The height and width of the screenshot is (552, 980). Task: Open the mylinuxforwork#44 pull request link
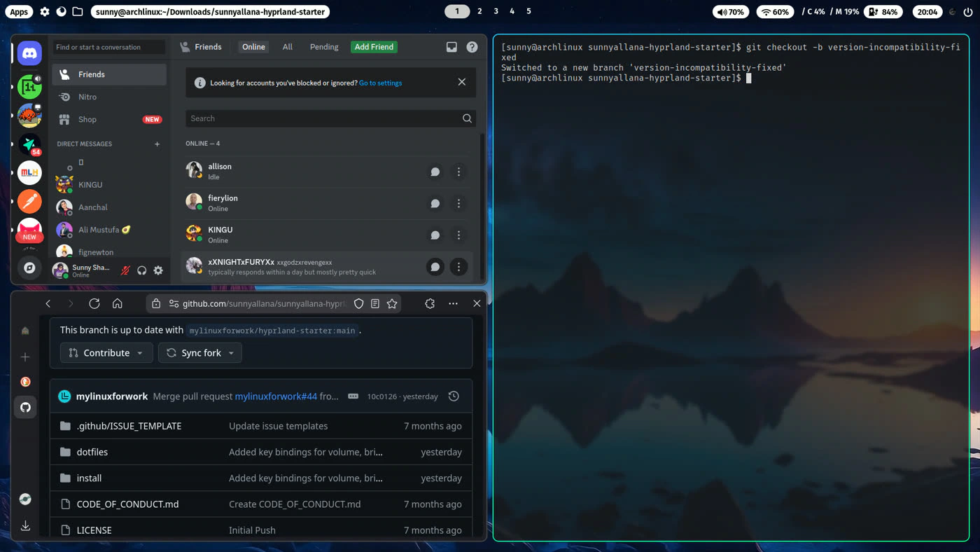coord(276,396)
